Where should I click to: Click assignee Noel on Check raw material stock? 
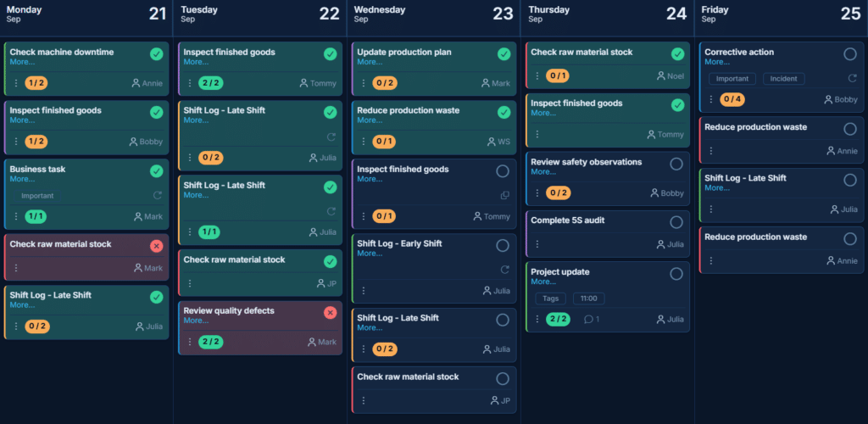670,76
